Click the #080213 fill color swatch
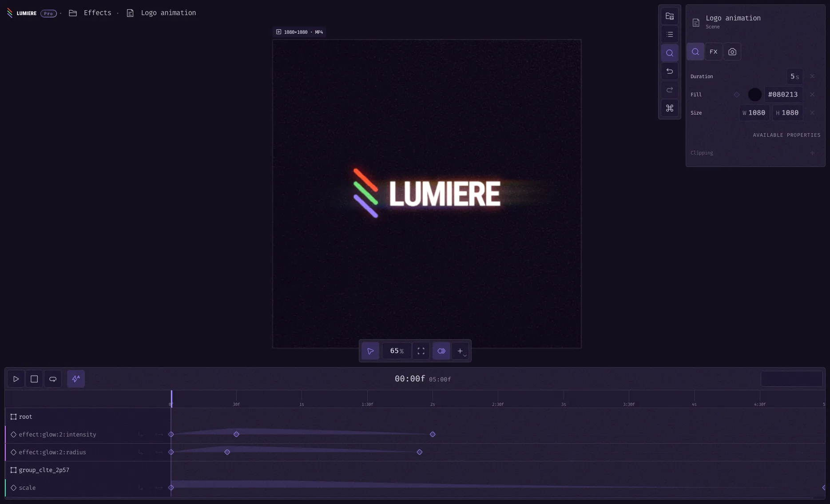 click(x=755, y=95)
